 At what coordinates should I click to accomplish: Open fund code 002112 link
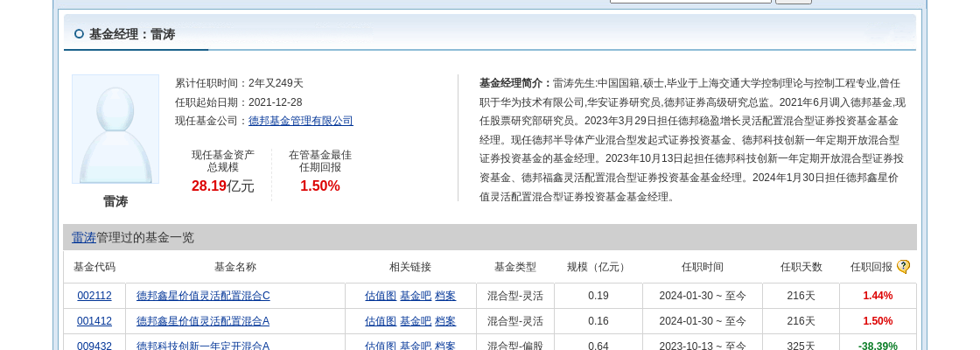(x=94, y=296)
